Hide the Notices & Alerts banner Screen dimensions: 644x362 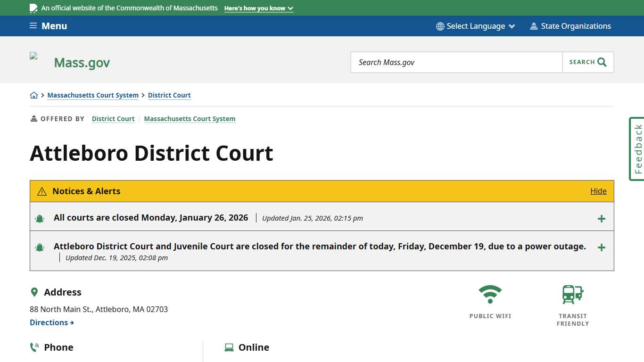click(x=598, y=191)
